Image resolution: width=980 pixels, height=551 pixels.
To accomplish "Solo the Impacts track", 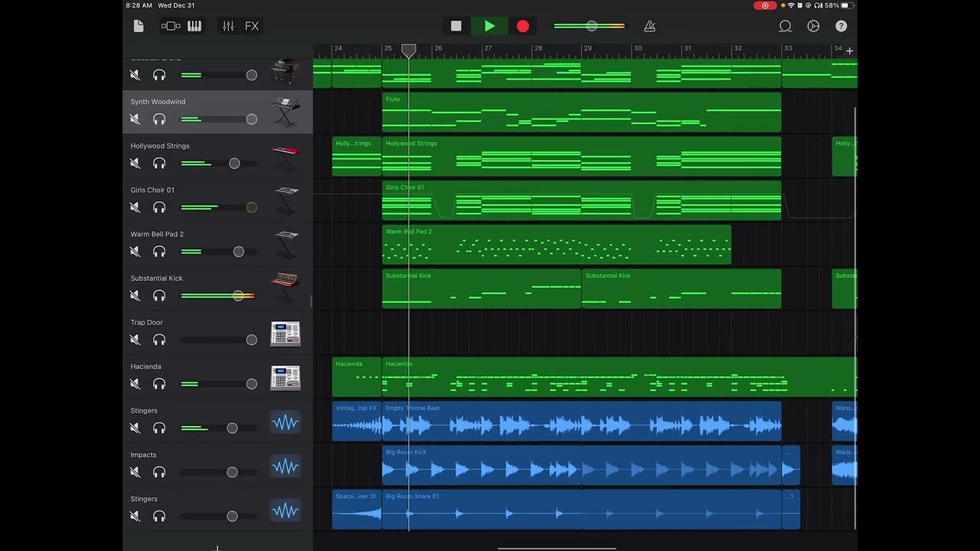I will pyautogui.click(x=159, y=472).
